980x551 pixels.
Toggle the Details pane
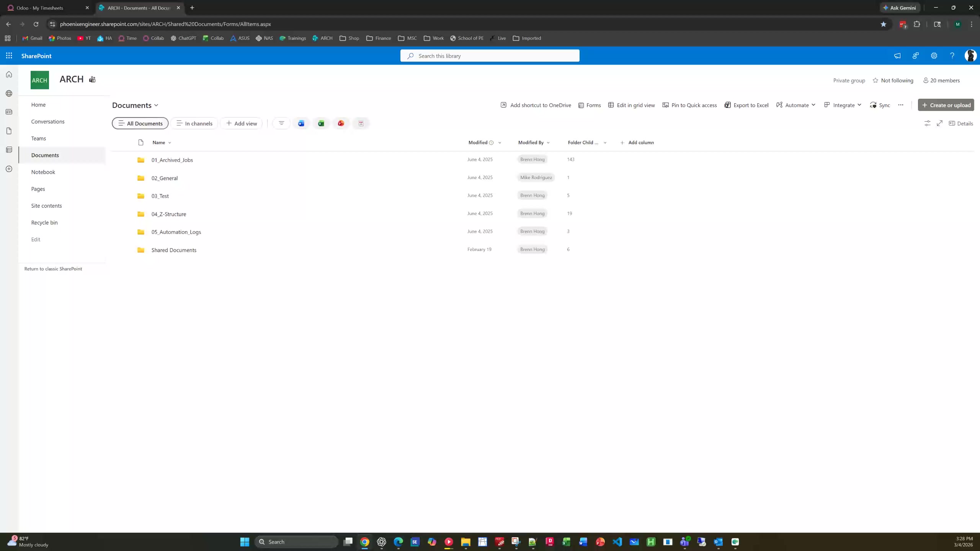click(961, 123)
